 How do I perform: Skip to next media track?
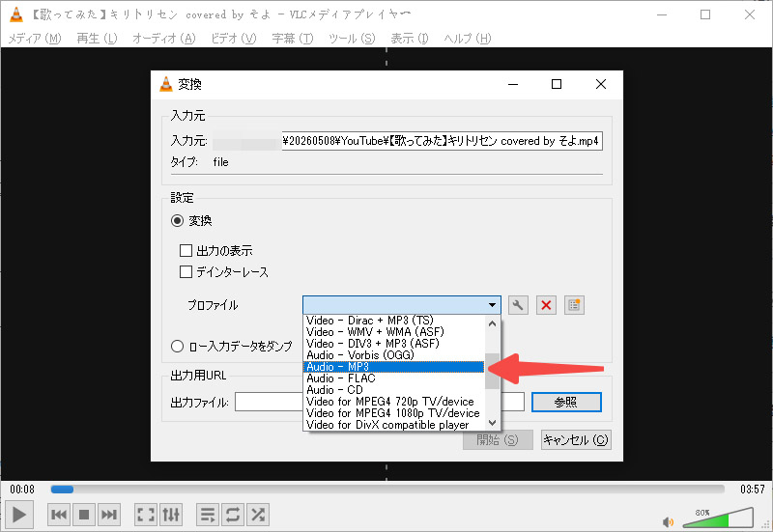tap(109, 515)
